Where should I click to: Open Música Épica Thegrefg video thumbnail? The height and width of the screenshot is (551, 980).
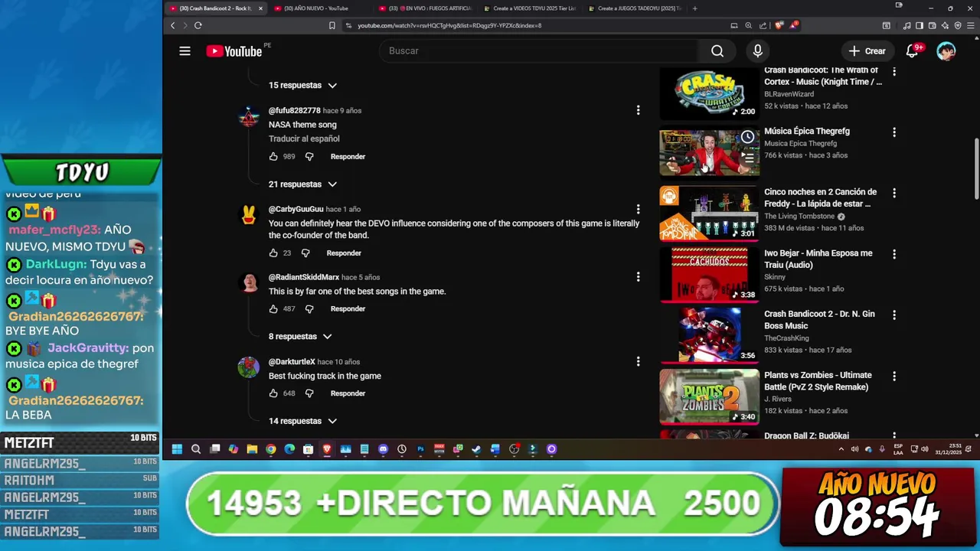(x=710, y=152)
